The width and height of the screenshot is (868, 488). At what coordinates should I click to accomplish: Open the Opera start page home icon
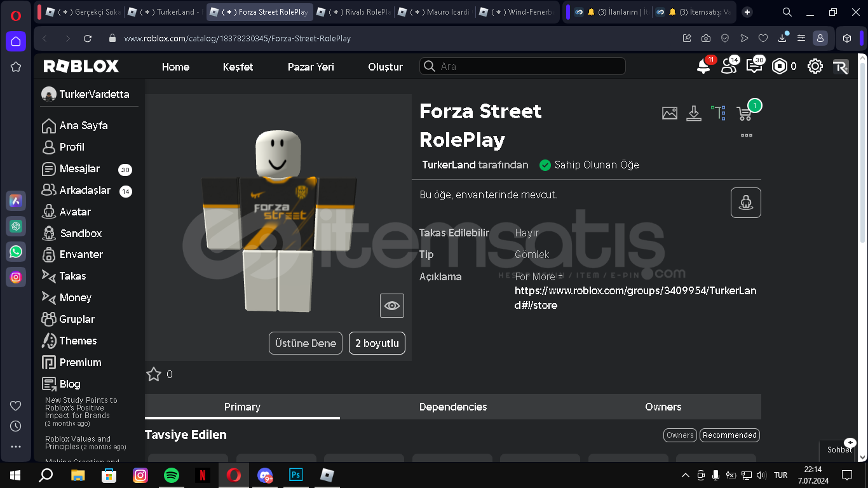16,41
